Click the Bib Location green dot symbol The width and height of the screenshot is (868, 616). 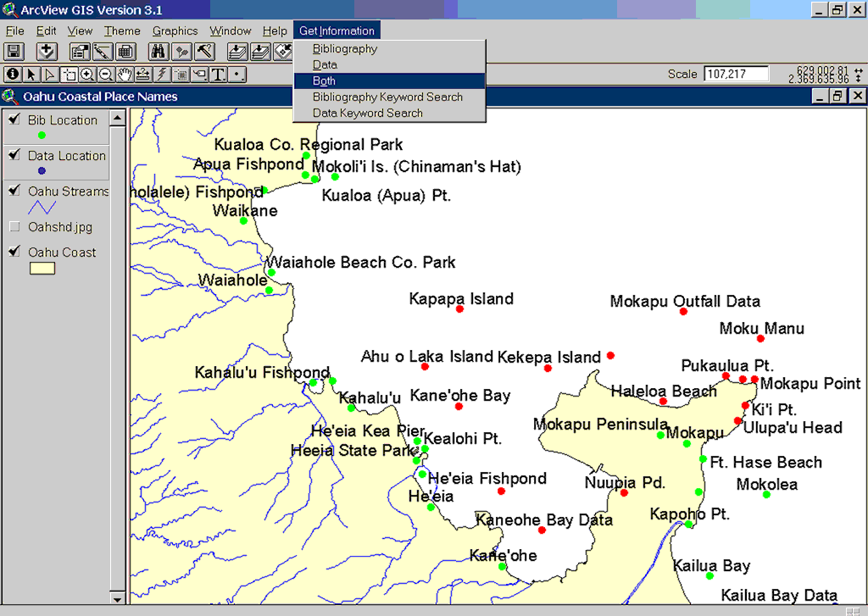click(42, 135)
